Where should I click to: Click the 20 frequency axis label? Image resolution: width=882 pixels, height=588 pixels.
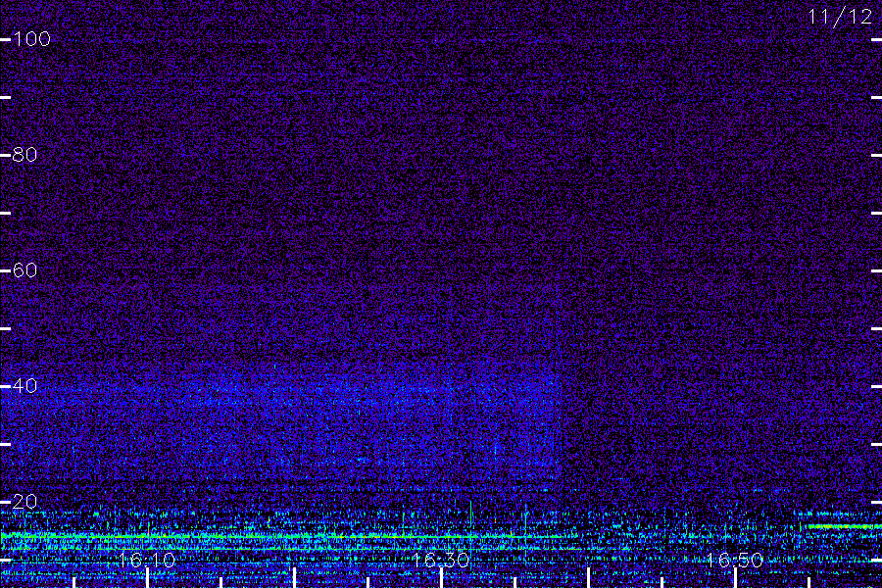(x=25, y=502)
